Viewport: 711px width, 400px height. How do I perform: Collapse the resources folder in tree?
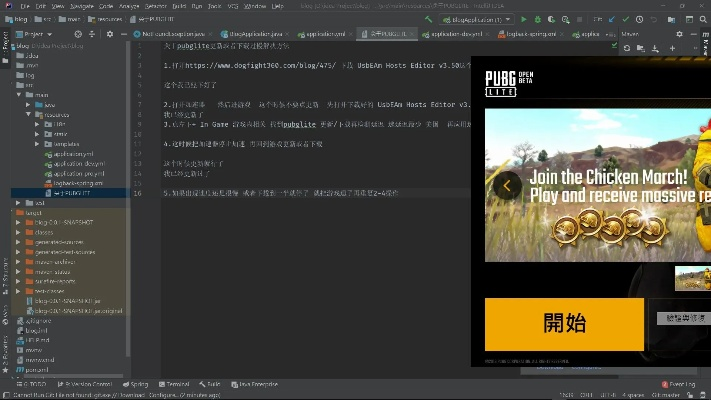[x=29, y=114]
